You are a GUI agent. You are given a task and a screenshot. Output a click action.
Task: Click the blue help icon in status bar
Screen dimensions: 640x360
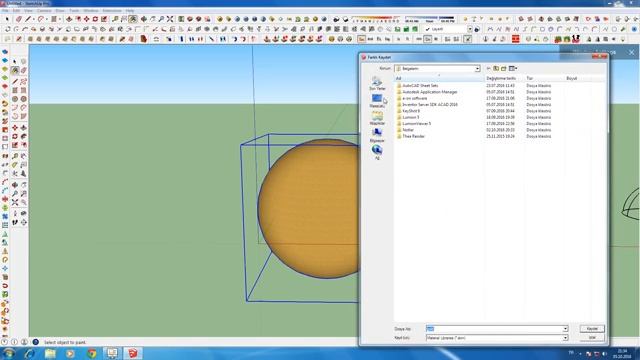(x=36, y=342)
